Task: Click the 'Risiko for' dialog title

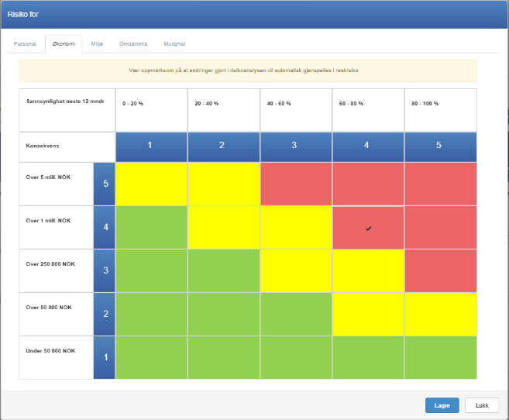Action: point(23,14)
